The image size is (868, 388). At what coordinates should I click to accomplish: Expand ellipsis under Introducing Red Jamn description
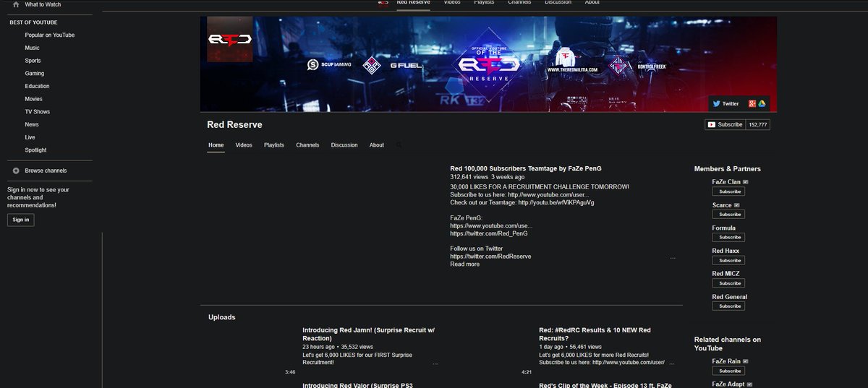(435, 363)
